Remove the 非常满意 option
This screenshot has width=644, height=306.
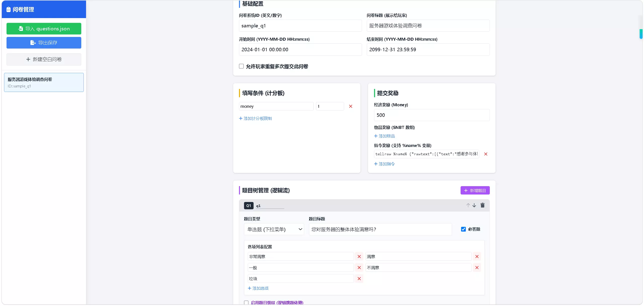(x=359, y=257)
